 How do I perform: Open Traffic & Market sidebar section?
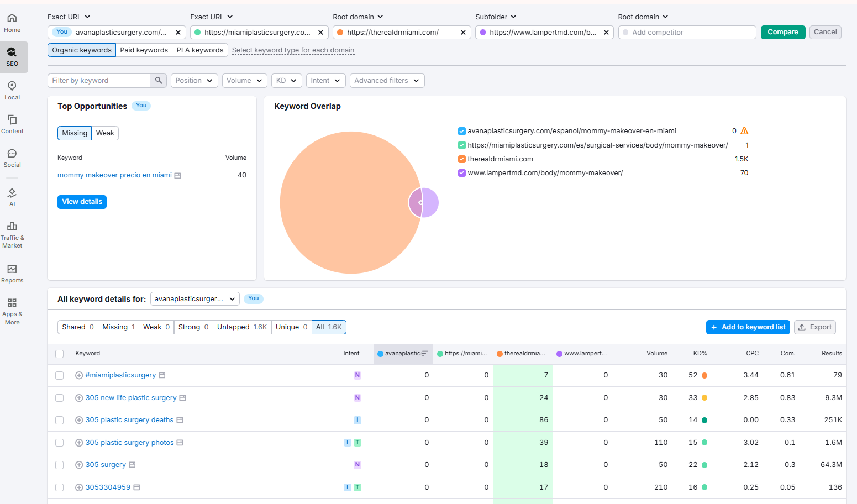coord(12,235)
